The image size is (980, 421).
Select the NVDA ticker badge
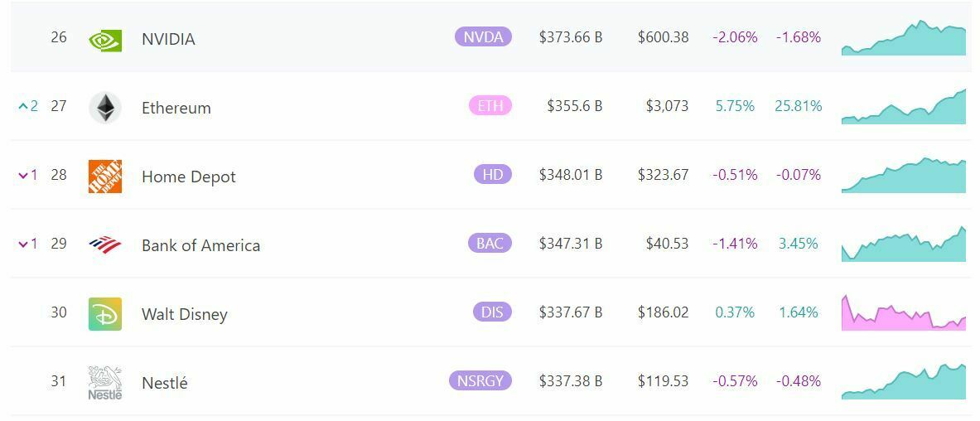(x=483, y=36)
